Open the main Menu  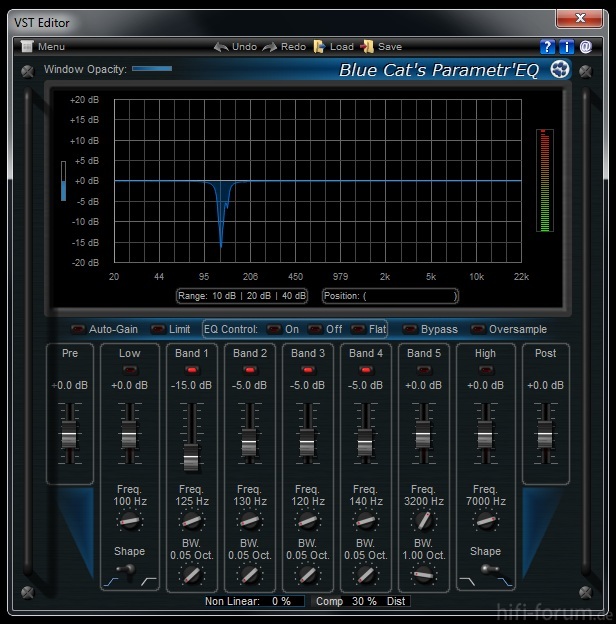(28, 47)
